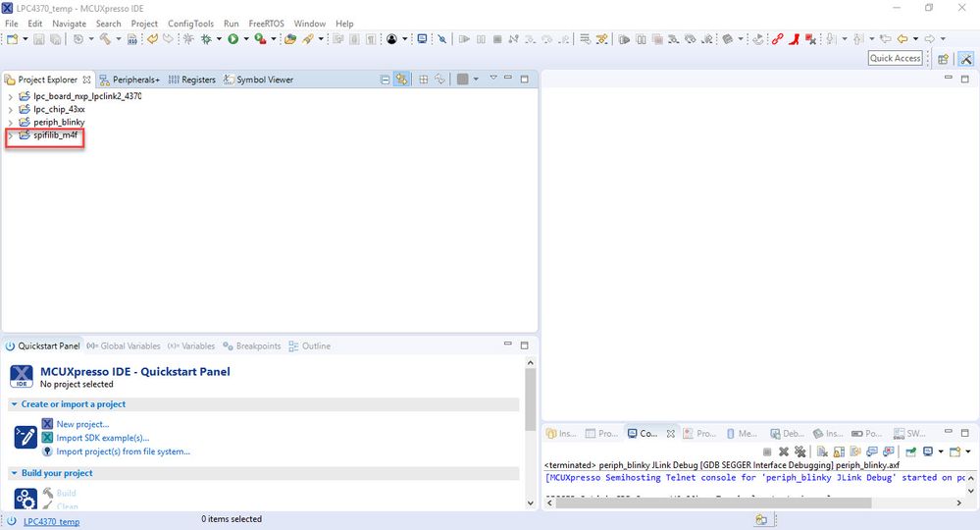Viewport: 980px width, 530px height.
Task: Switch to the SW... tab in the console panel
Action: (909, 433)
